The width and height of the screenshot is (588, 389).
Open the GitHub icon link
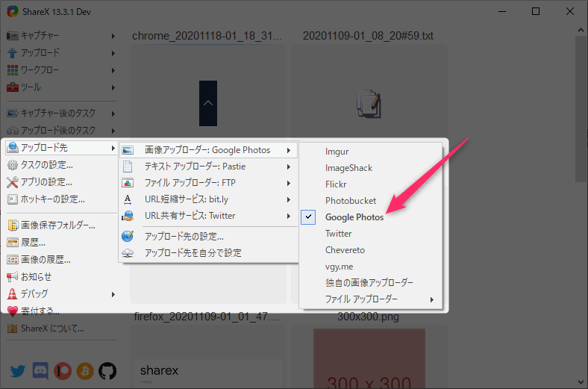(x=107, y=371)
